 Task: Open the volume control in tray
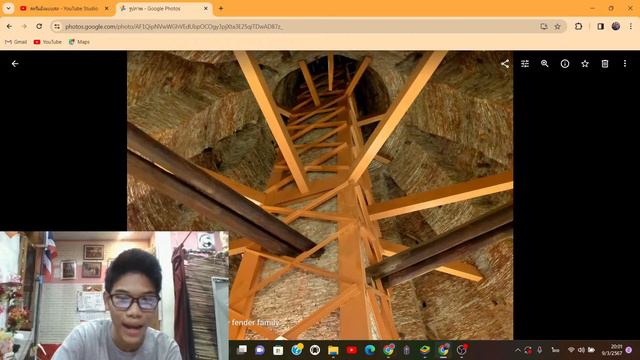point(581,350)
